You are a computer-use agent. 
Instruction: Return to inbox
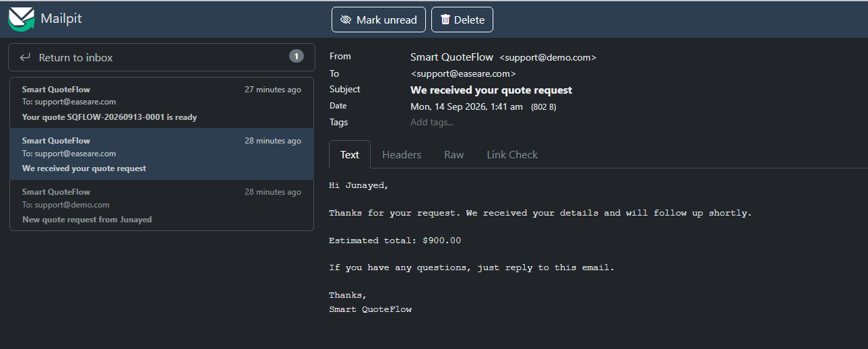click(x=162, y=57)
